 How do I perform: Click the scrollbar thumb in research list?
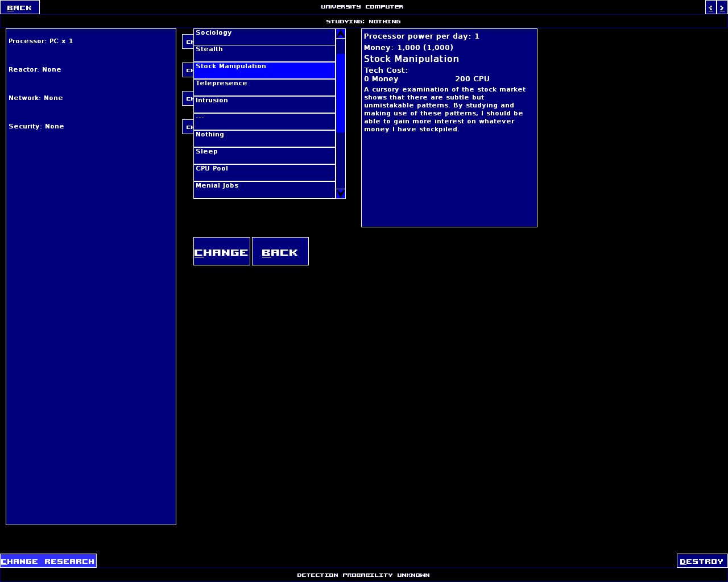click(341, 93)
